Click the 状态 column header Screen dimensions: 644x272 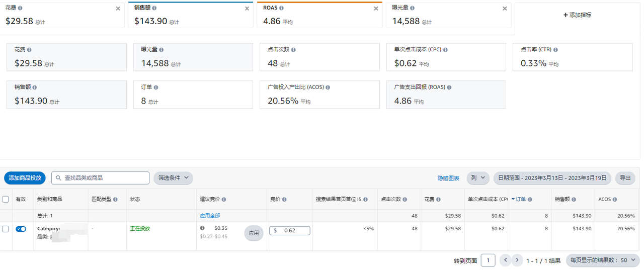coord(135,200)
